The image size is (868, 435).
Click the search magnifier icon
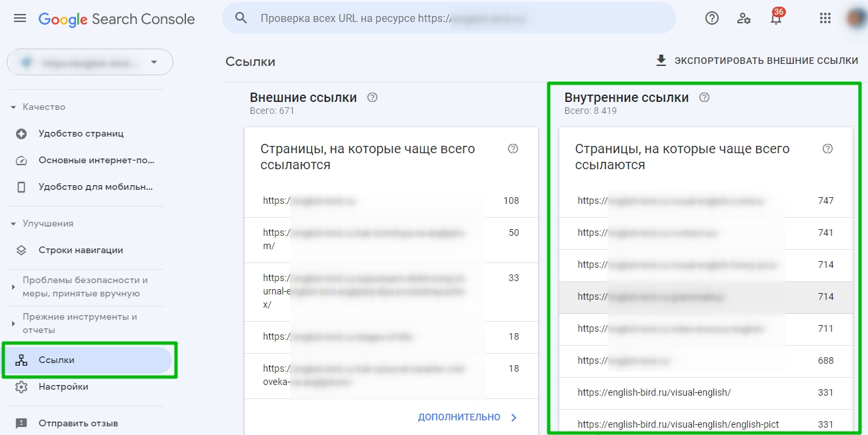(x=241, y=18)
